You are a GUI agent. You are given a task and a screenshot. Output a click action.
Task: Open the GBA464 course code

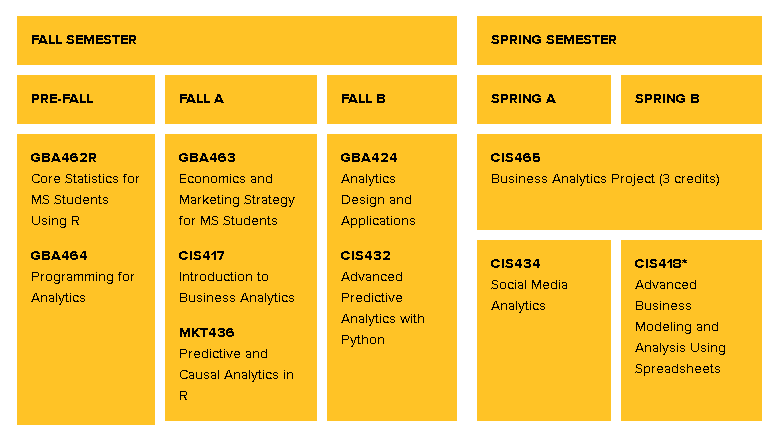click(59, 256)
